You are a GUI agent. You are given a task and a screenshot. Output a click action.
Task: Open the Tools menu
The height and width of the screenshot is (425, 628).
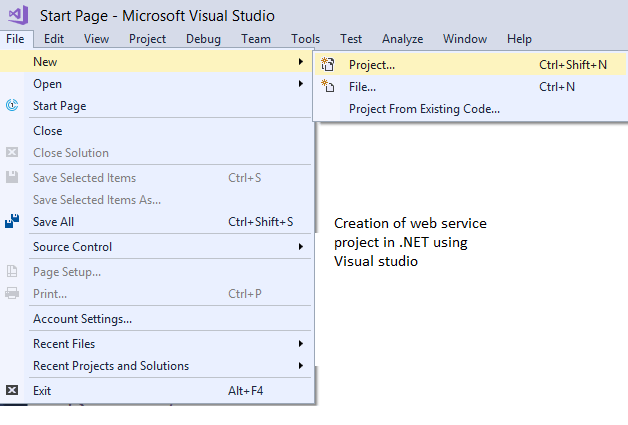306,39
